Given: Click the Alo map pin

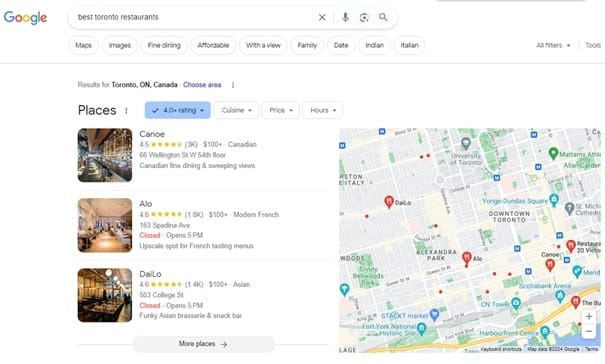Looking at the screenshot, I should tap(467, 258).
